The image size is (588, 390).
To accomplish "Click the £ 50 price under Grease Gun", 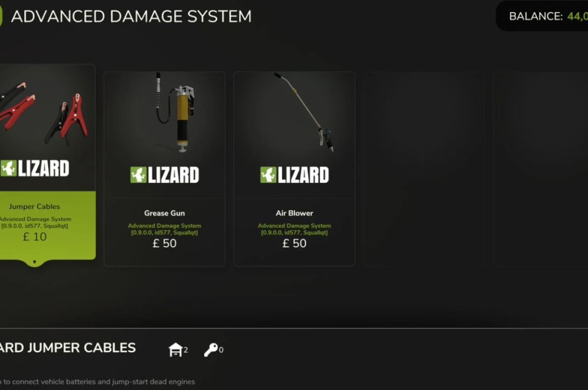I will point(164,243).
